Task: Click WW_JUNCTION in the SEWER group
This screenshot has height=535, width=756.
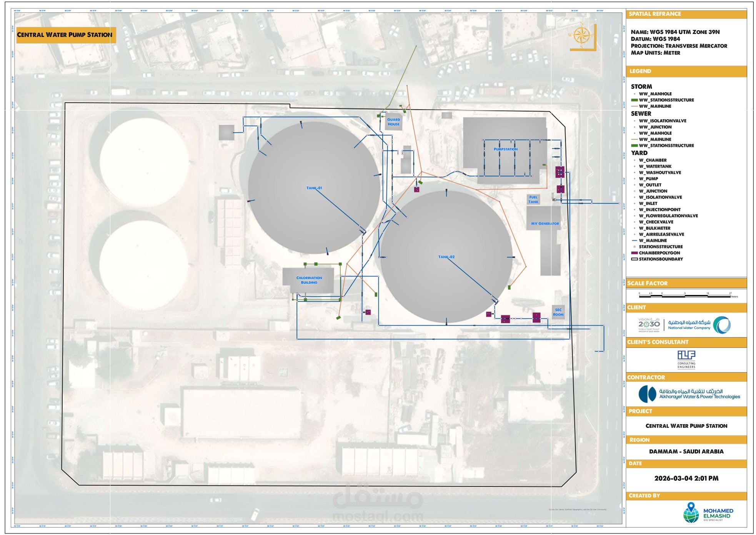Action: 655,127
